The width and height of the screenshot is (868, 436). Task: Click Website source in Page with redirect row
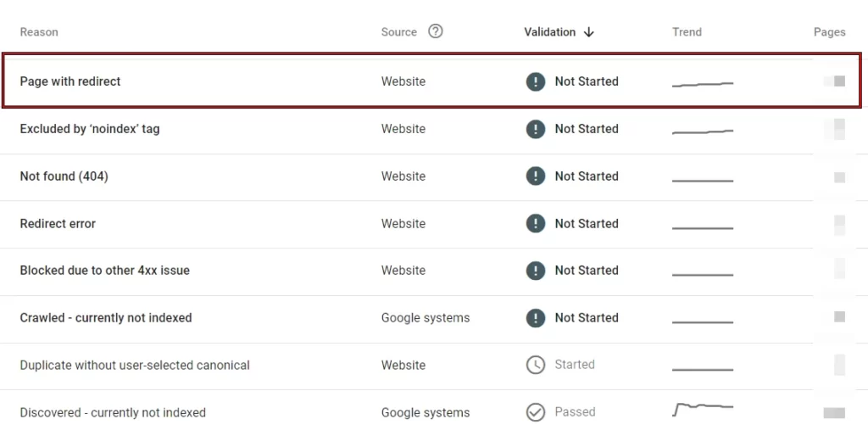tap(403, 81)
